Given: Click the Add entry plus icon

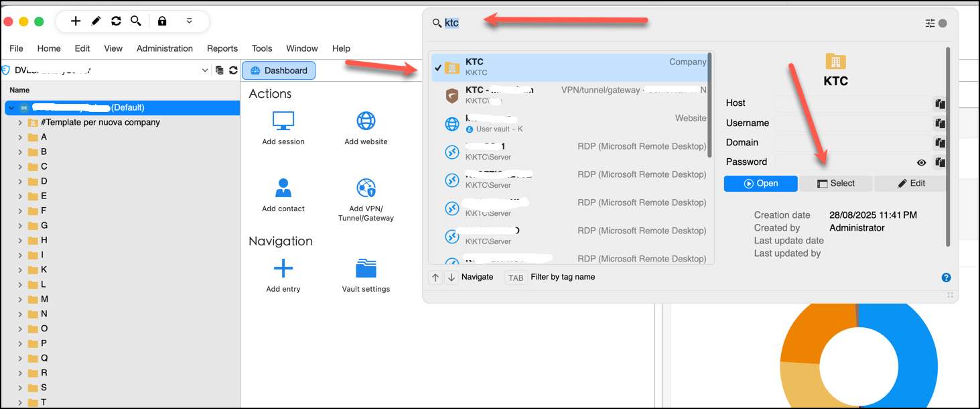Looking at the screenshot, I should click(x=283, y=269).
